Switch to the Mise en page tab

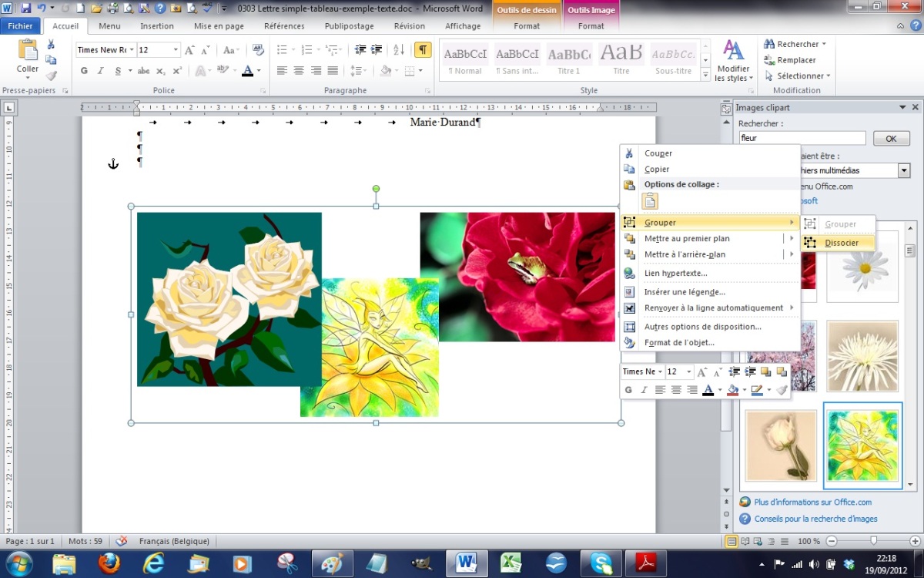pyautogui.click(x=219, y=25)
